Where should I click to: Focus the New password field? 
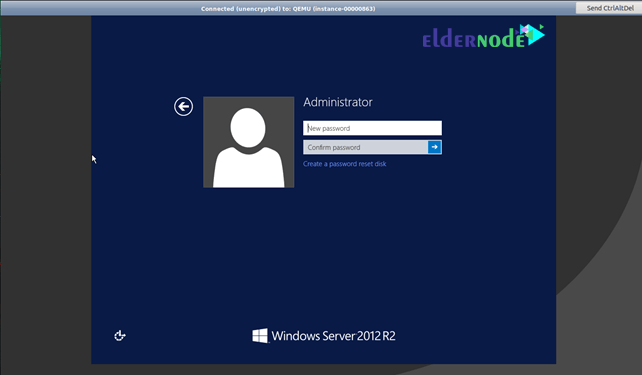pyautogui.click(x=372, y=128)
